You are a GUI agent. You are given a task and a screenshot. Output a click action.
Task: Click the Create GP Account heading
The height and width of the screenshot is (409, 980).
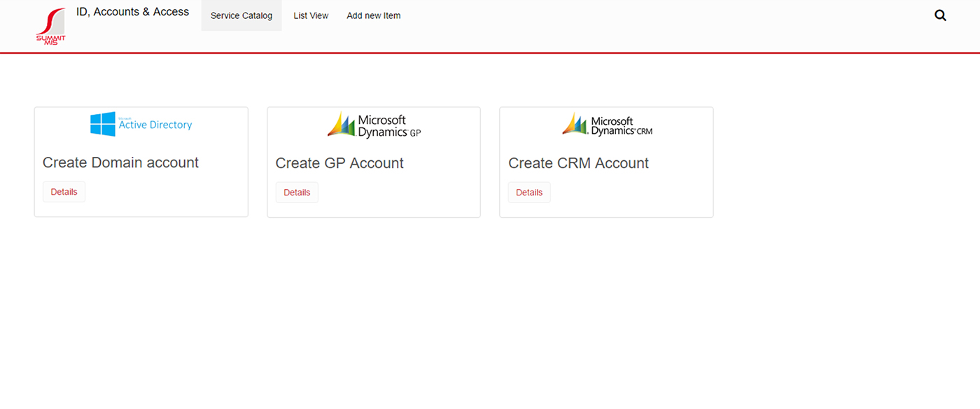click(x=339, y=163)
